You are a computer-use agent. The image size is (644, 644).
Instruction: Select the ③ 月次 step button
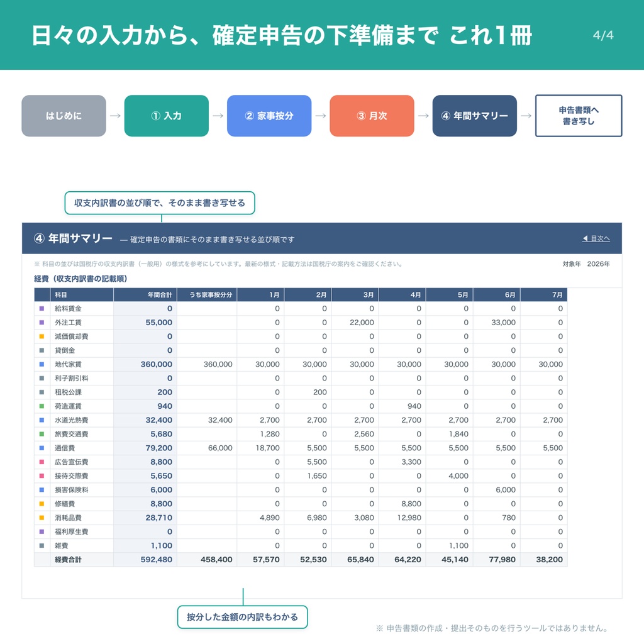(372, 116)
